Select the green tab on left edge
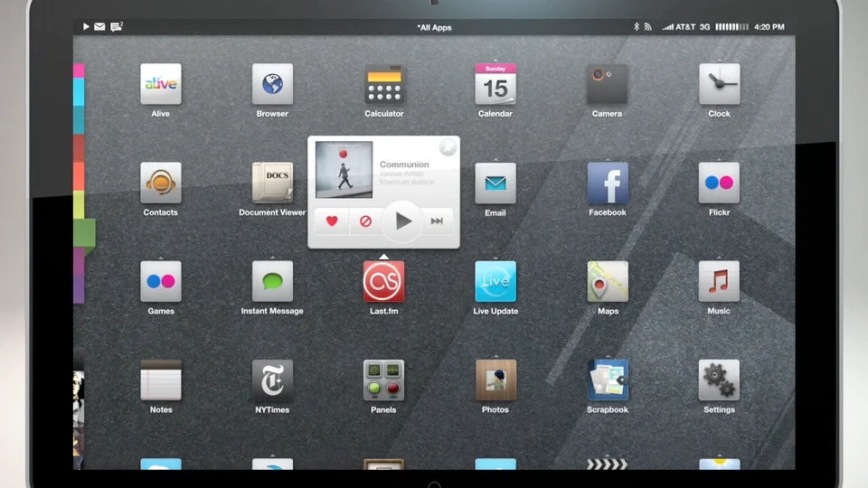Image resolution: width=868 pixels, height=488 pixels. pos(84,233)
